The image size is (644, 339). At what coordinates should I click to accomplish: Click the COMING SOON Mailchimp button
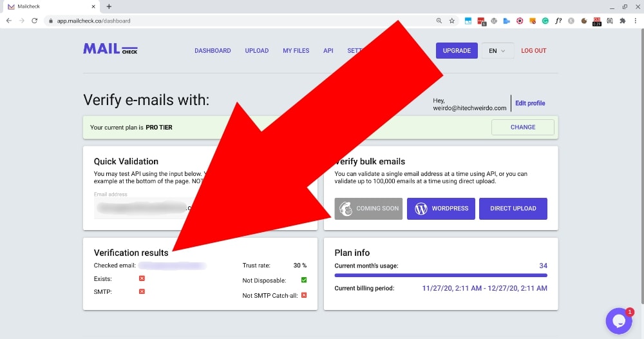[x=368, y=209]
